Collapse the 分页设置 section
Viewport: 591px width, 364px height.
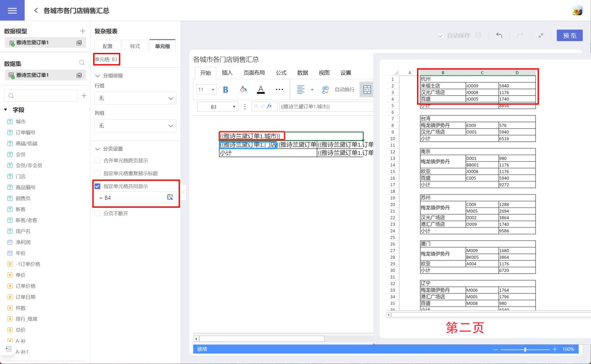(x=98, y=149)
